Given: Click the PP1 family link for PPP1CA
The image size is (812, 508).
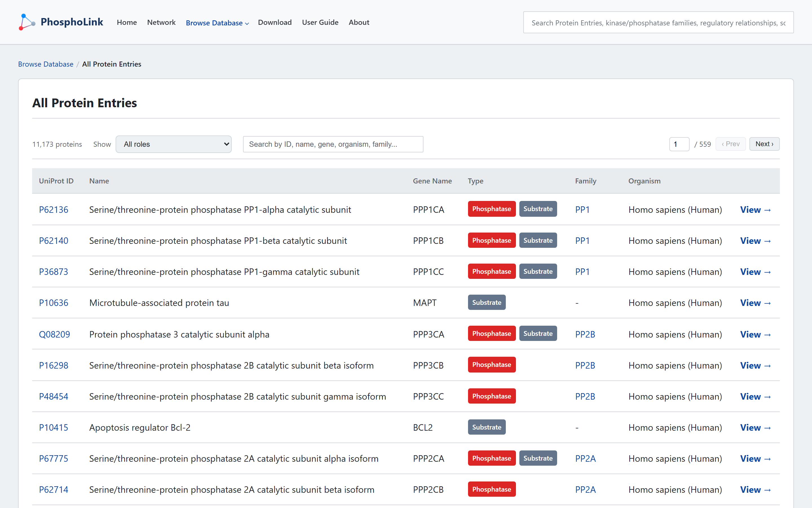Looking at the screenshot, I should point(582,210).
